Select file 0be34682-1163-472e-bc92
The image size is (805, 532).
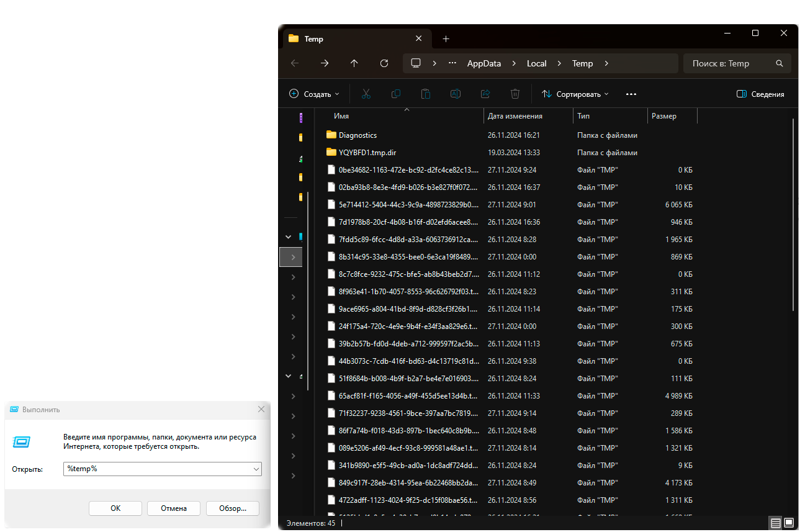(x=409, y=169)
